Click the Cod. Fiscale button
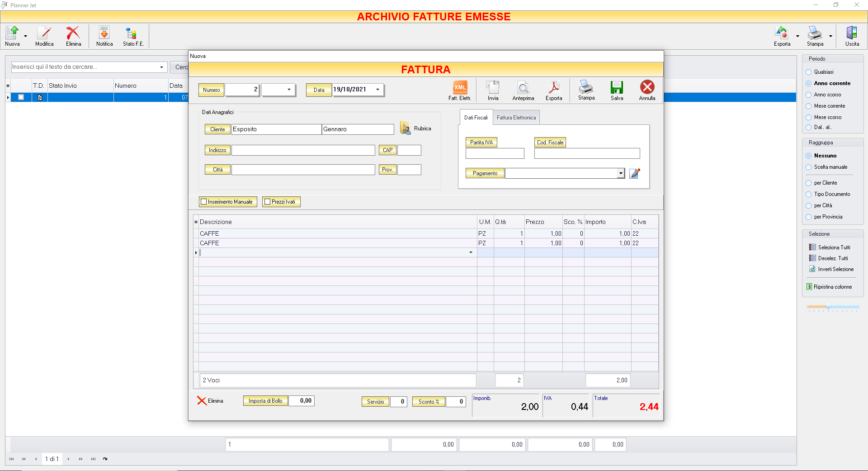The image size is (868, 471). coord(550,143)
